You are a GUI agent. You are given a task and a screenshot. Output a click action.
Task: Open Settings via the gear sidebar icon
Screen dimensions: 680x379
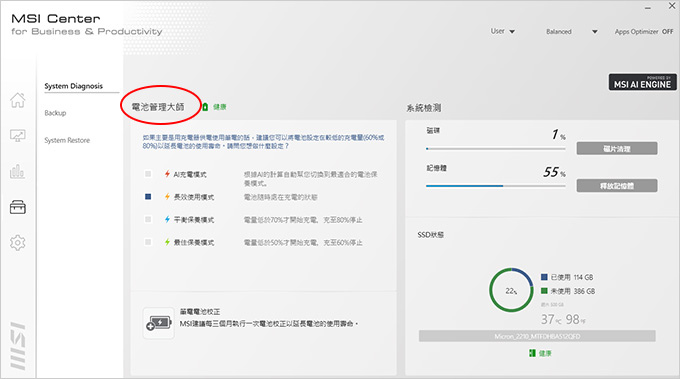pyautogui.click(x=18, y=243)
